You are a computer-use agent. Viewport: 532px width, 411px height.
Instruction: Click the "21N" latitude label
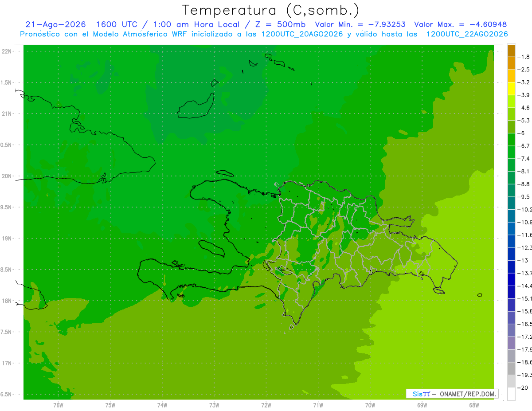(7, 114)
